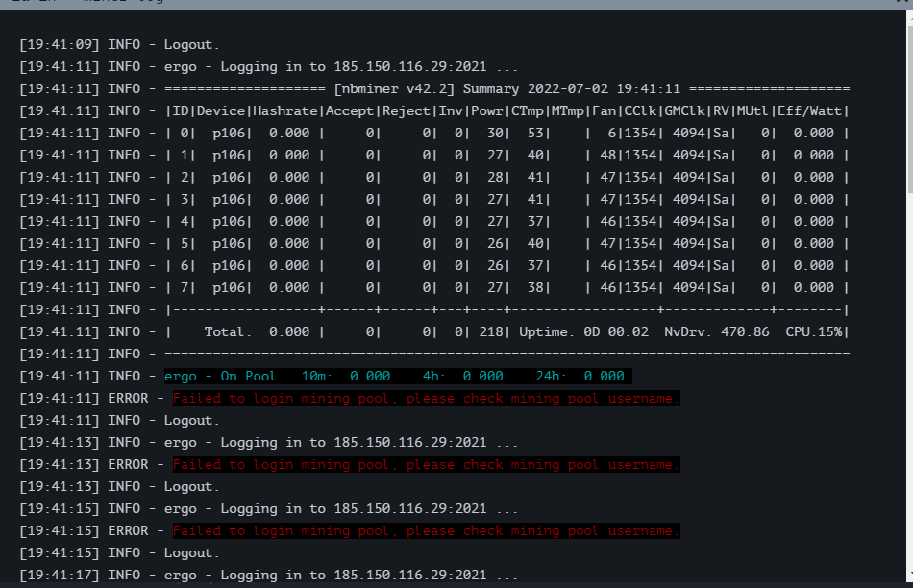The width and height of the screenshot is (913, 588).
Task: Click the Total label in summary row
Action: tap(228, 332)
